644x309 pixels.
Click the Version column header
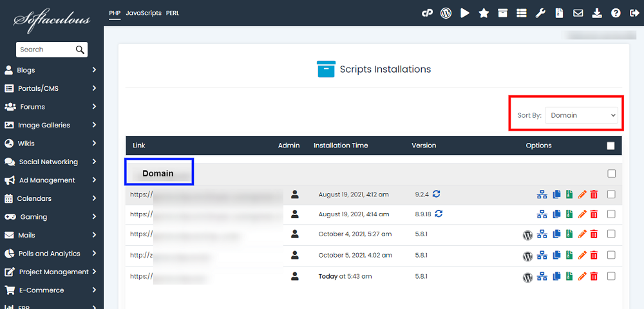click(x=424, y=145)
